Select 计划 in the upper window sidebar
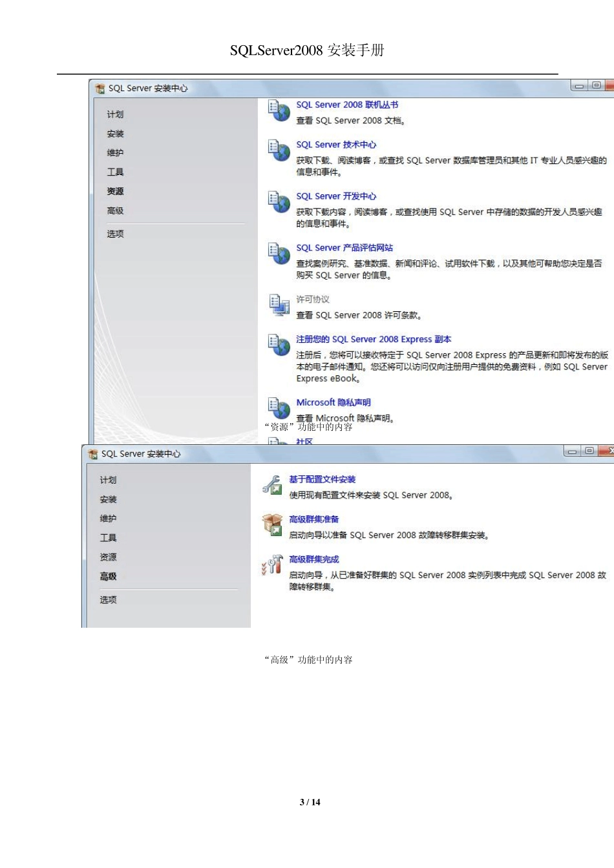 pos(115,114)
